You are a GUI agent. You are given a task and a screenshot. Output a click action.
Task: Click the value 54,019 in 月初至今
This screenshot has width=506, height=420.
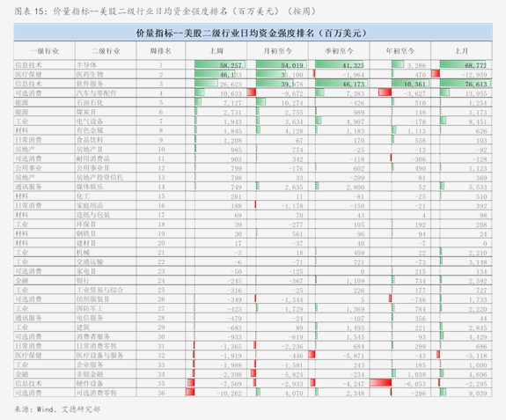point(292,65)
